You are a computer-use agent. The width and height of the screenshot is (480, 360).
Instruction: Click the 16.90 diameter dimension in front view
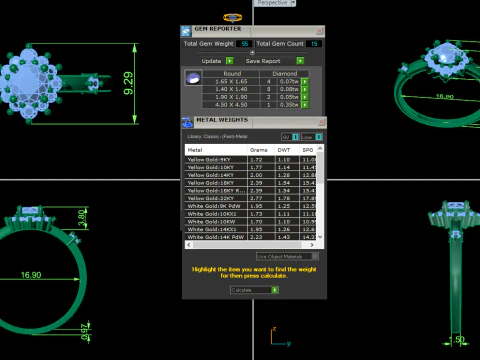pyautogui.click(x=31, y=275)
